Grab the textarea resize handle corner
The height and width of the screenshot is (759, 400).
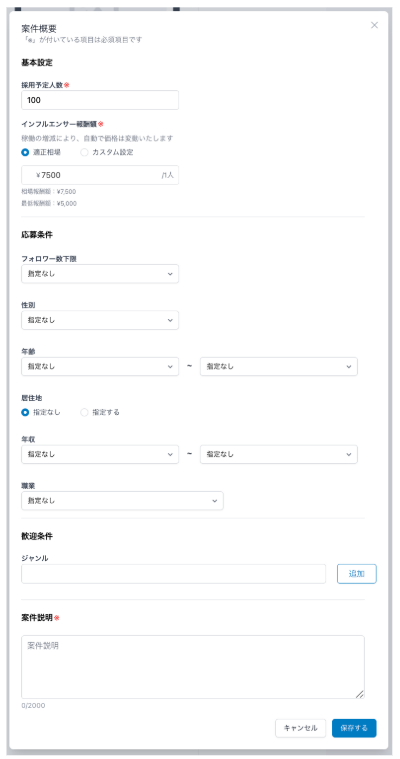tap(360, 694)
